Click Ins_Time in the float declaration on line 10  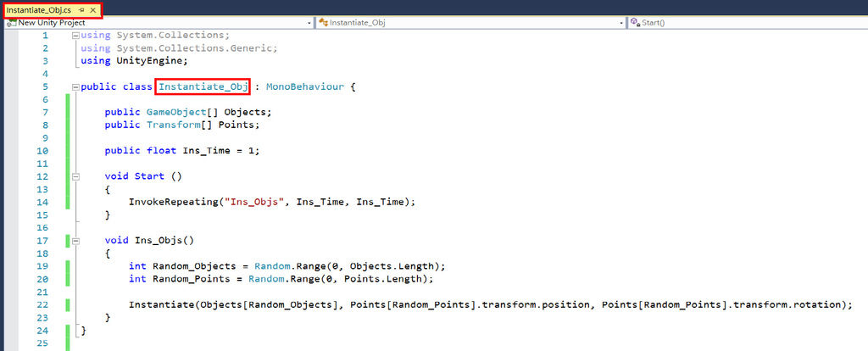pyautogui.click(x=207, y=151)
